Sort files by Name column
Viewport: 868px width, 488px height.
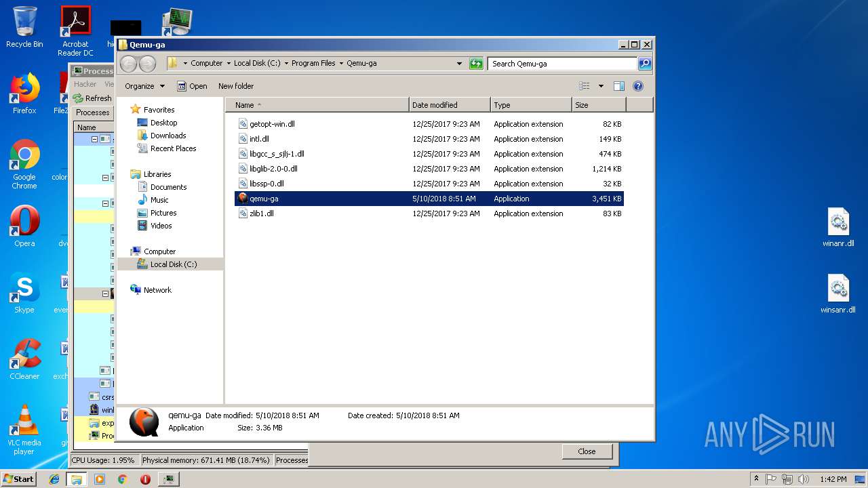pyautogui.click(x=317, y=105)
